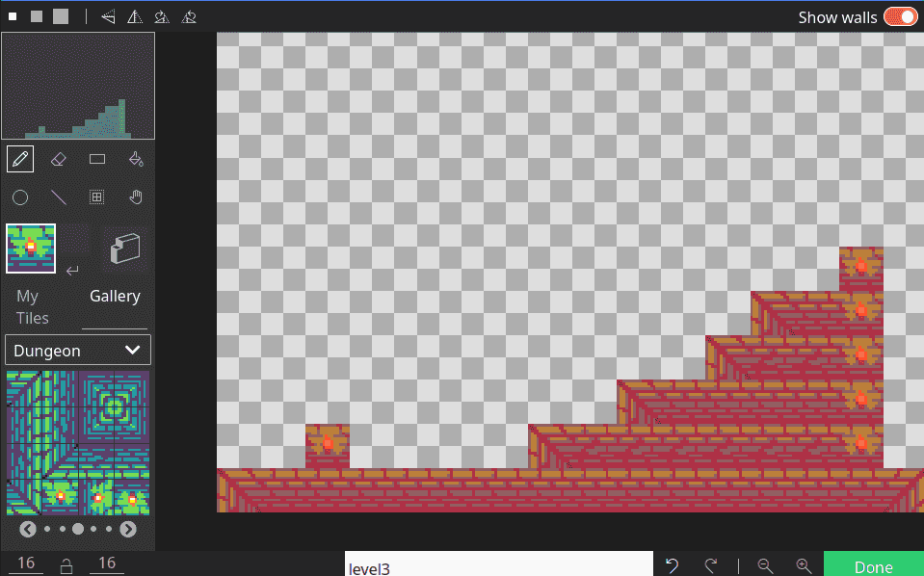Go to next tile gallery page

(128, 529)
